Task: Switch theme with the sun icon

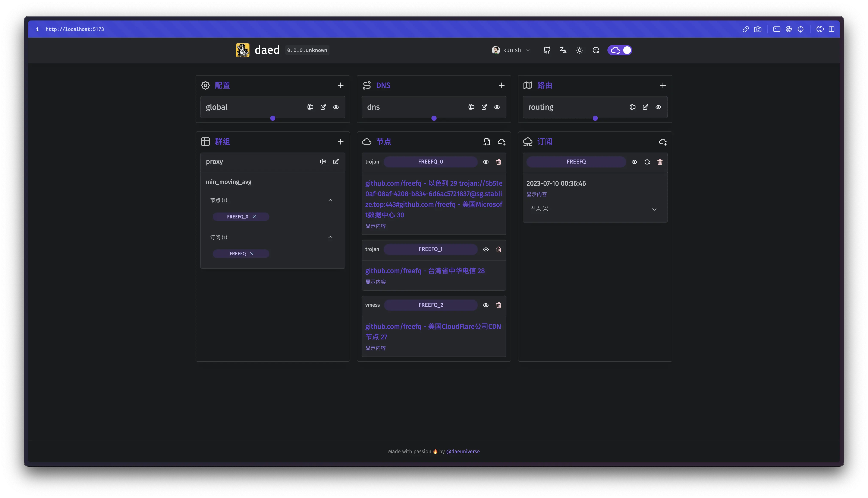Action: click(579, 50)
